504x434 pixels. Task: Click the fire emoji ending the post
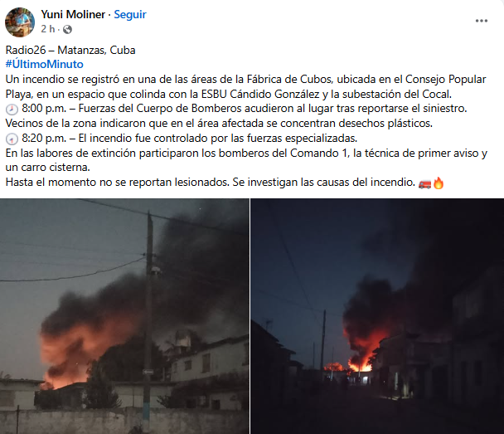pyautogui.click(x=439, y=183)
